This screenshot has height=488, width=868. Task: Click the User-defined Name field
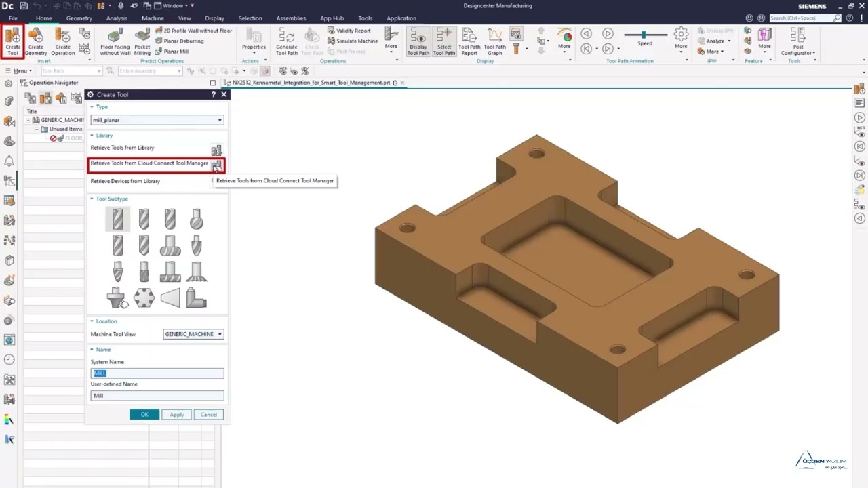pos(157,396)
